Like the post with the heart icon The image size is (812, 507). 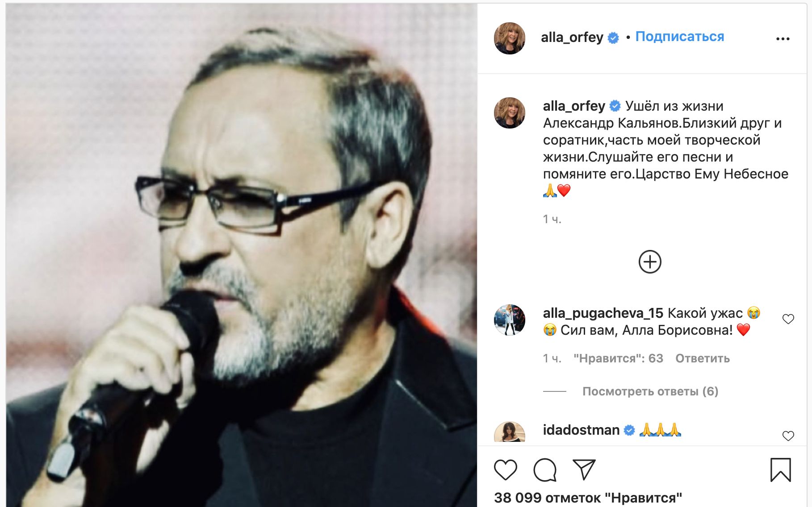click(x=505, y=470)
